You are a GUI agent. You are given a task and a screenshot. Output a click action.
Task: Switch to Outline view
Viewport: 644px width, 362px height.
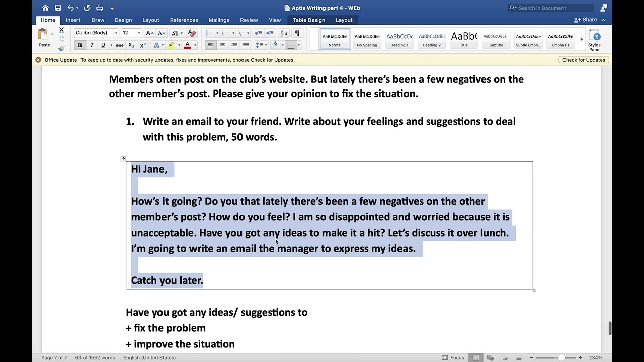[505, 358]
